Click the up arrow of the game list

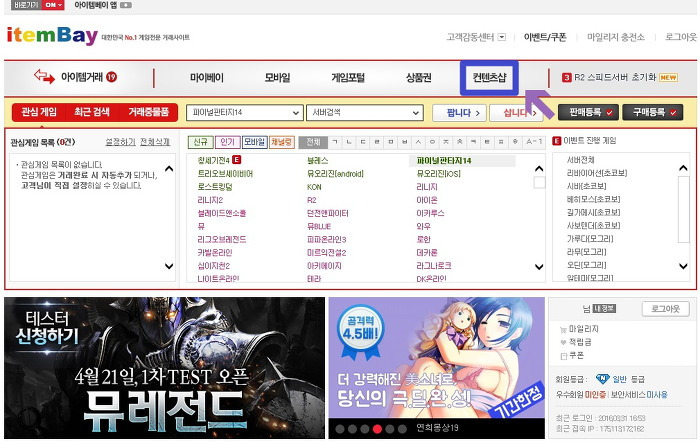coord(539,169)
